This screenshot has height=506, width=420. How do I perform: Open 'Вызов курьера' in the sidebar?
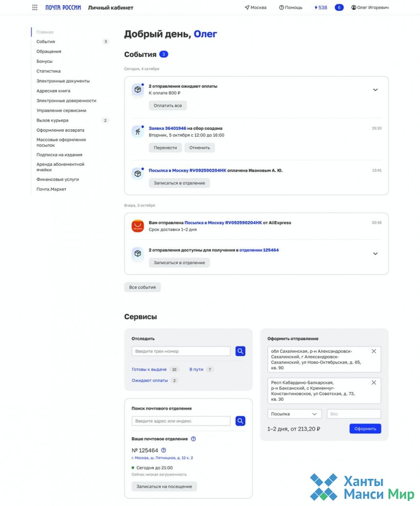(52, 120)
